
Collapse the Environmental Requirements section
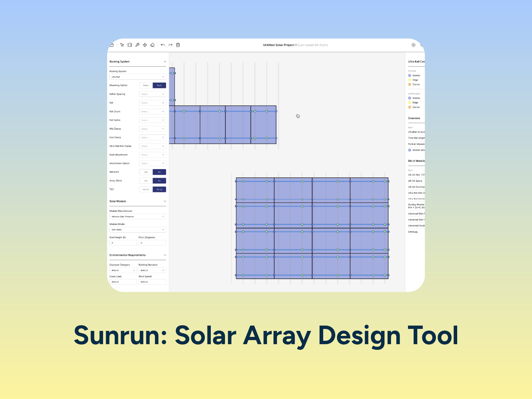165,255
